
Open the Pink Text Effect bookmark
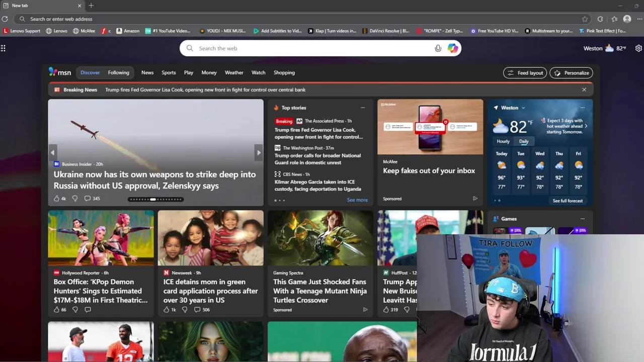pos(602,31)
